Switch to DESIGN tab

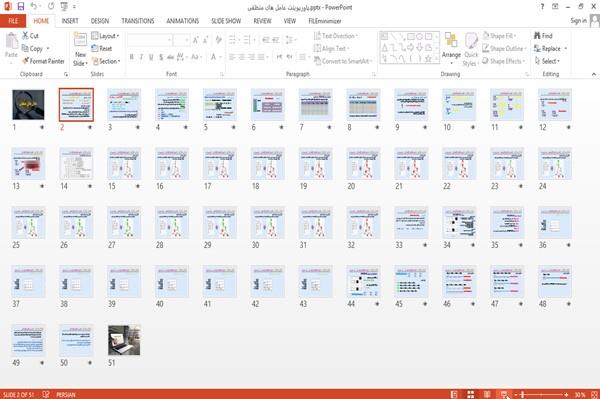(99, 21)
